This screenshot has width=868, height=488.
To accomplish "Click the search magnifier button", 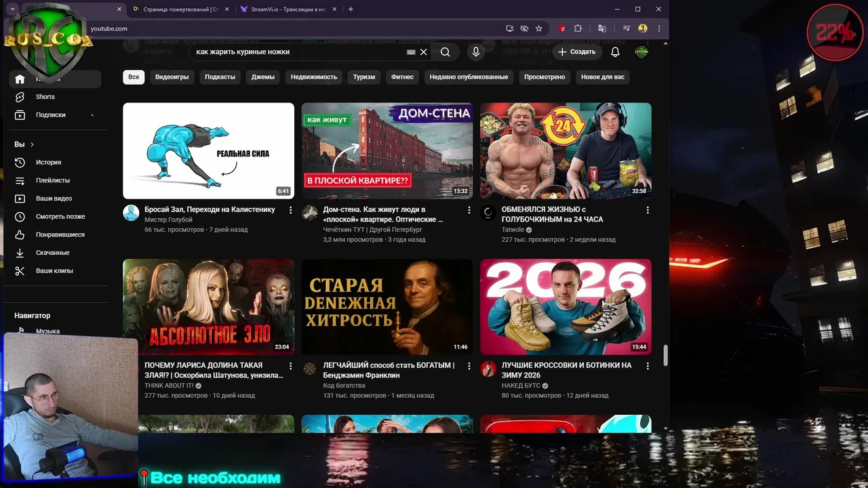I will pos(445,52).
